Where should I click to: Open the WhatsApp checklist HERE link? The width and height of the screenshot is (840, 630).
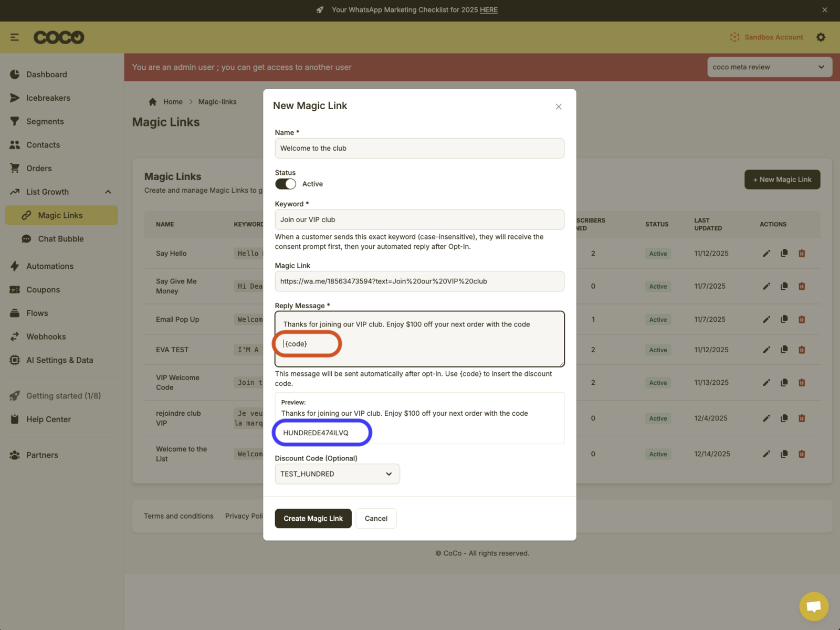click(488, 10)
